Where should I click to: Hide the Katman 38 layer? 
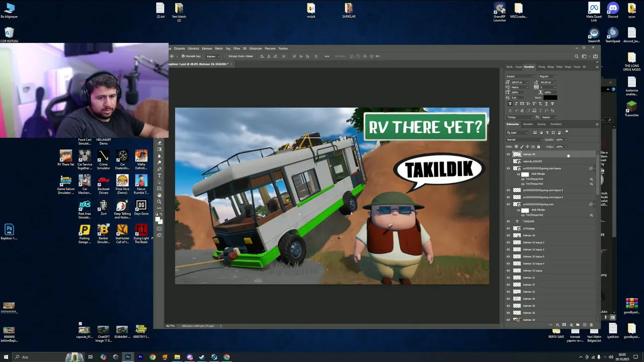tap(508, 154)
